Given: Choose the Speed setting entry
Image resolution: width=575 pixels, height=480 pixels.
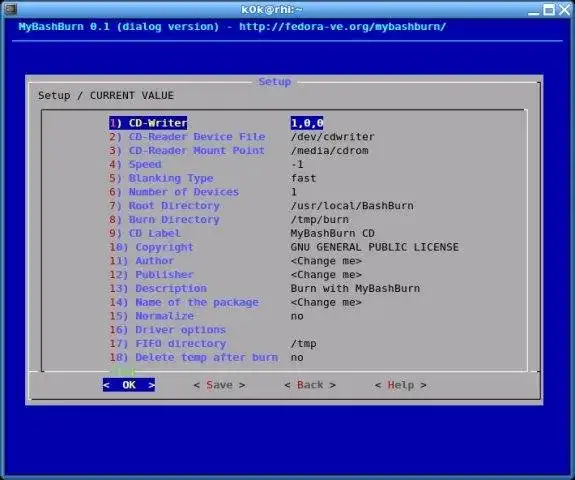Looking at the screenshot, I should pos(135,164).
